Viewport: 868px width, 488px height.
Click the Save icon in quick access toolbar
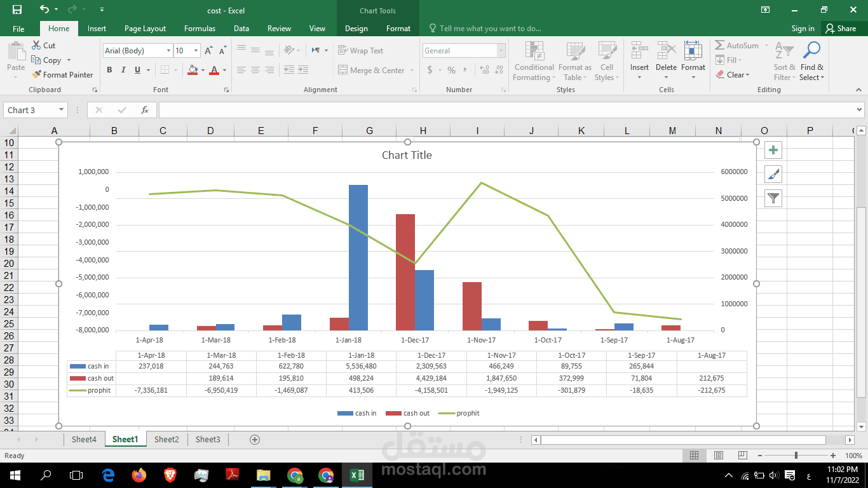click(x=17, y=10)
